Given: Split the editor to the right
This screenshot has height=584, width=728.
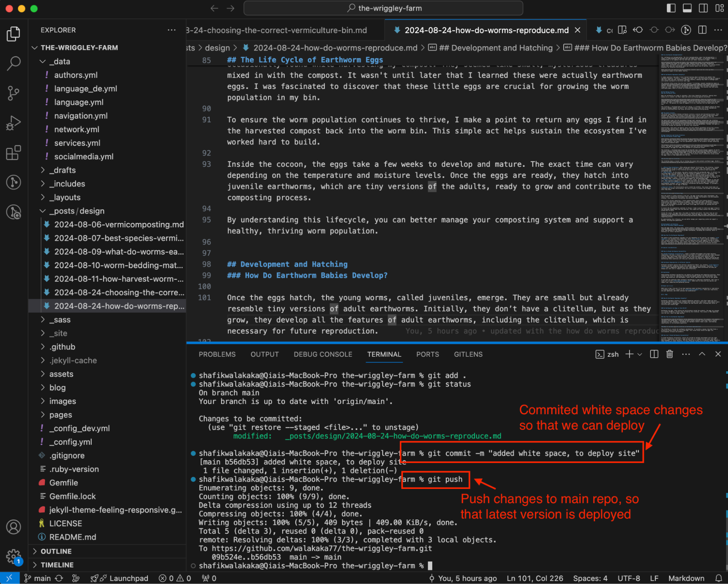Looking at the screenshot, I should (702, 30).
